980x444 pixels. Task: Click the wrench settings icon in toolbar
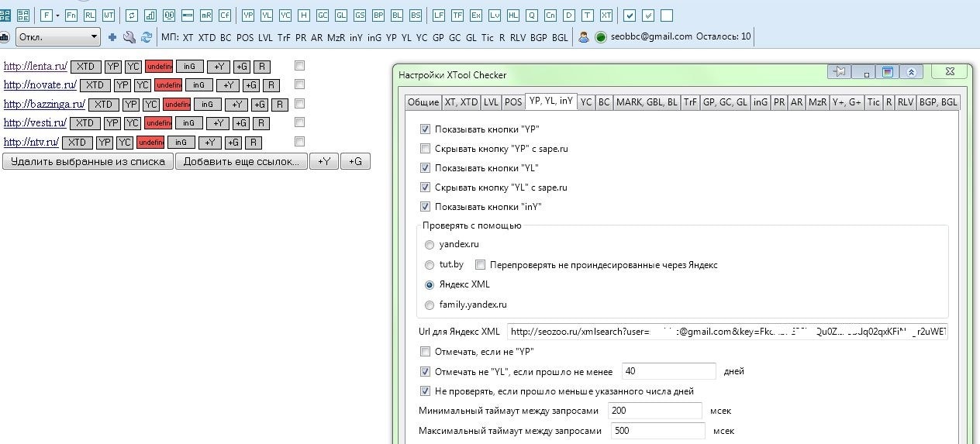129,36
